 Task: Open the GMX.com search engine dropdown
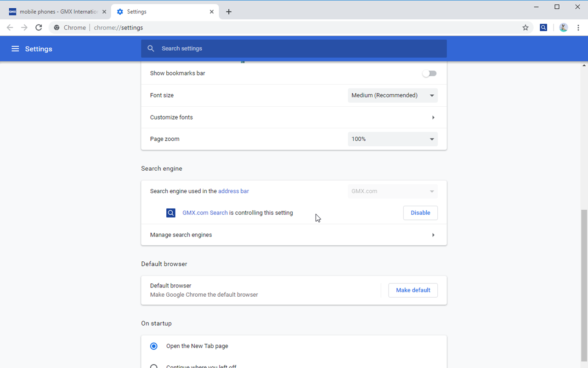(393, 191)
